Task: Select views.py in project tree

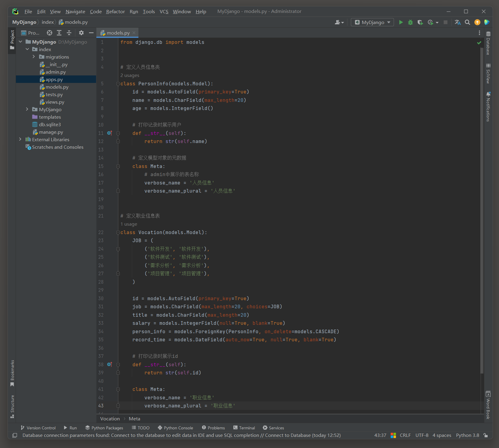Action: 55,102
